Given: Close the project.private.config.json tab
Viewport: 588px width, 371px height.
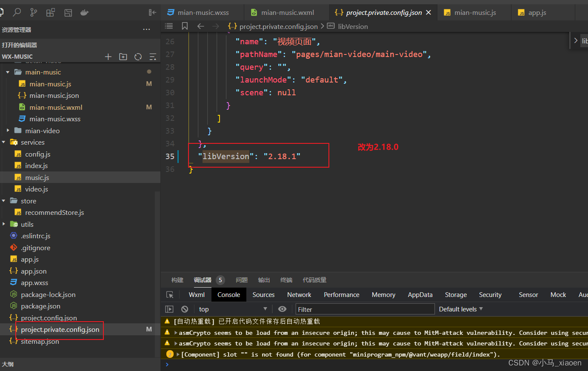Looking at the screenshot, I should point(428,12).
